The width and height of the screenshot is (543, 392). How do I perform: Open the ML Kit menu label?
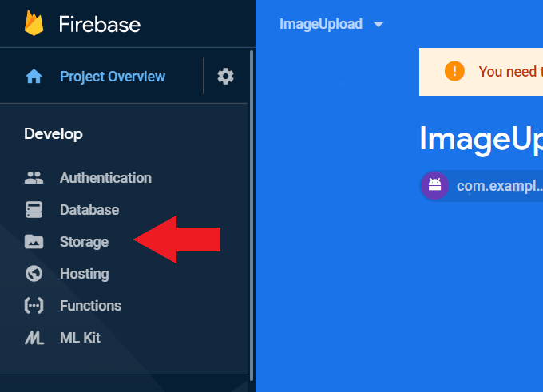point(80,338)
